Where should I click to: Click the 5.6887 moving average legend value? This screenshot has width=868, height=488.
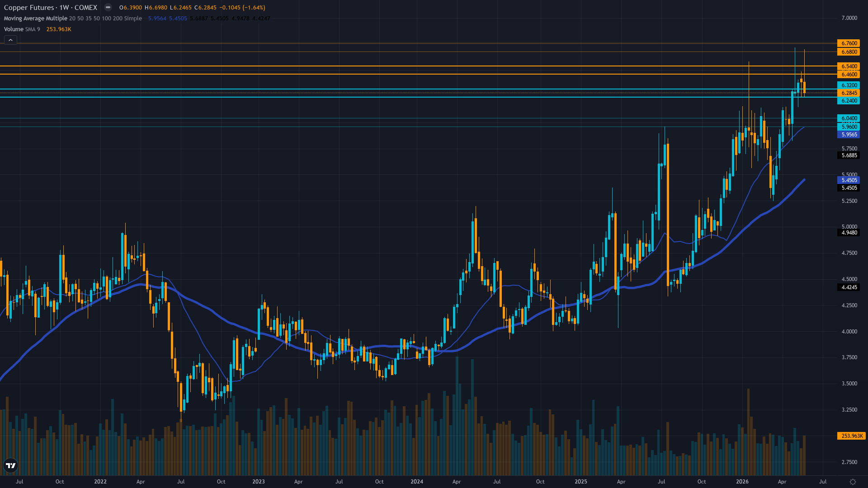click(199, 19)
